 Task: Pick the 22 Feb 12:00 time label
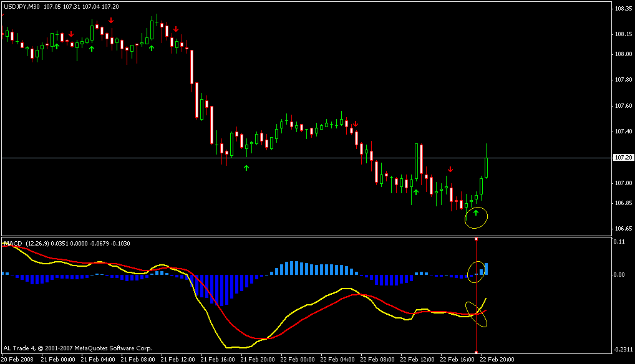[417, 359]
